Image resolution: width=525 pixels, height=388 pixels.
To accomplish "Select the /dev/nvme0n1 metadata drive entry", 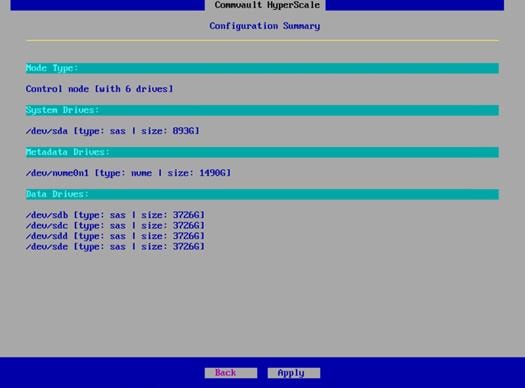I will (129, 173).
